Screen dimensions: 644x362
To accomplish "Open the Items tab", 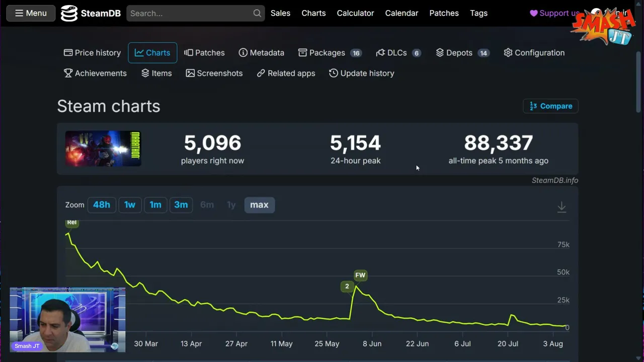I will 156,73.
